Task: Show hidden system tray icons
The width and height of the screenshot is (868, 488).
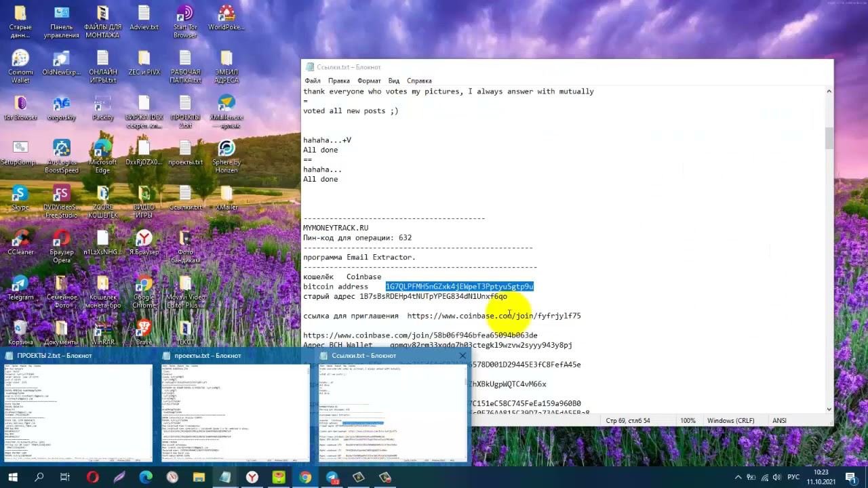Action: 738,477
